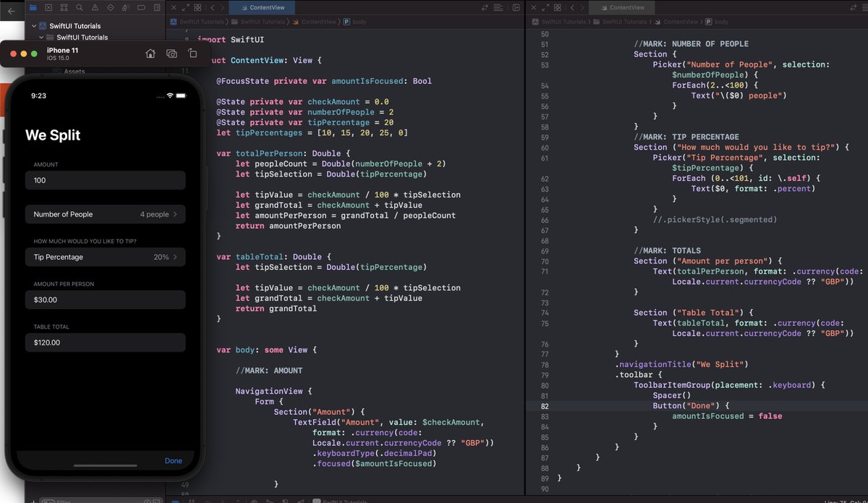868x503 pixels.
Task: Open Code Review mode with arrows icon
Action: tap(484, 7)
